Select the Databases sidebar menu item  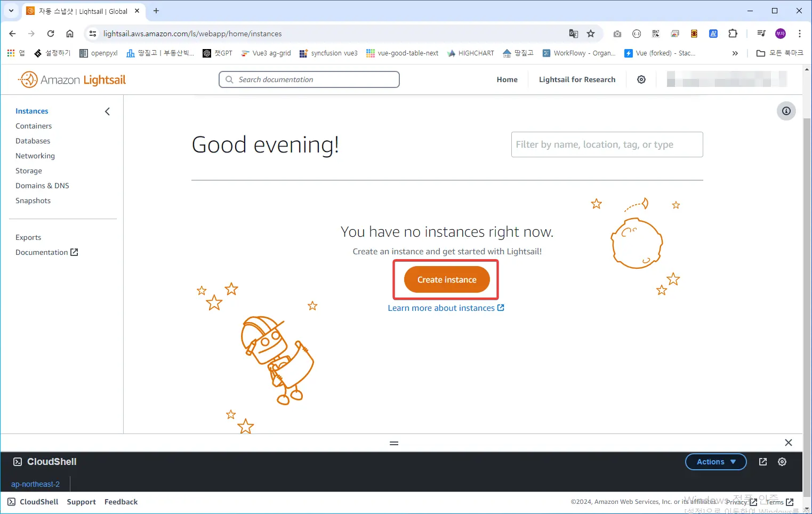(33, 141)
